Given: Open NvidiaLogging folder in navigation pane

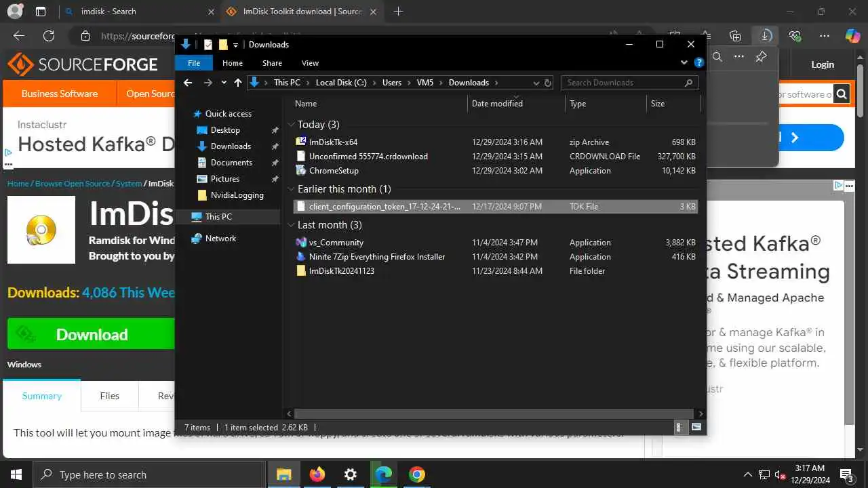Looking at the screenshot, I should point(237,195).
